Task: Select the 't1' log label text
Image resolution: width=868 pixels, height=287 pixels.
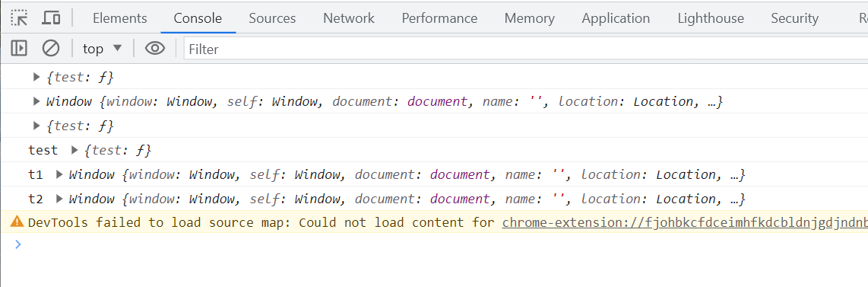Action: point(36,174)
